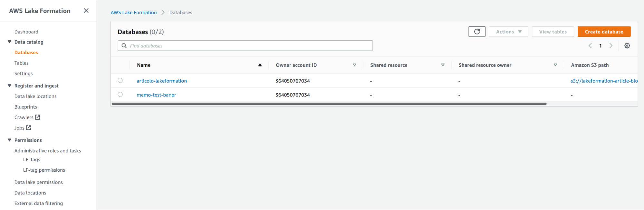Open Settings in sidebar
The height and width of the screenshot is (210, 644).
pyautogui.click(x=24, y=74)
